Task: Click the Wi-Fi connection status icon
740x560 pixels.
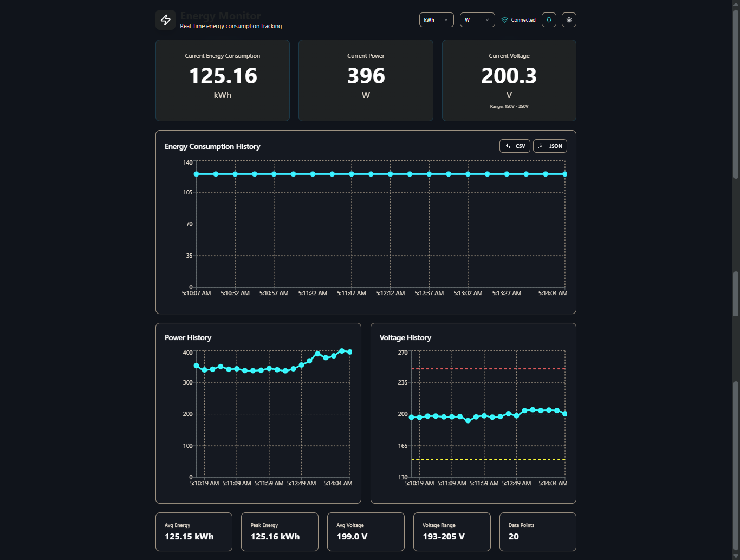Action: 504,20
